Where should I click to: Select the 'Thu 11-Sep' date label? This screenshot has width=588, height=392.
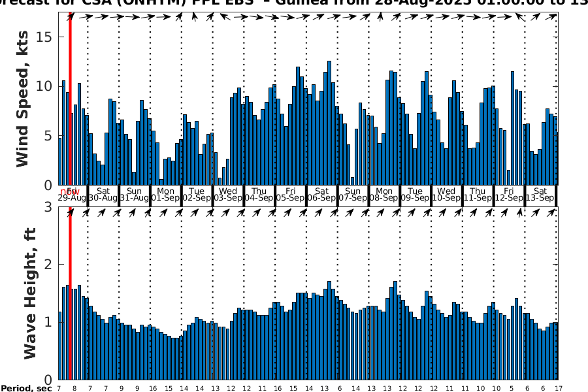point(478,194)
